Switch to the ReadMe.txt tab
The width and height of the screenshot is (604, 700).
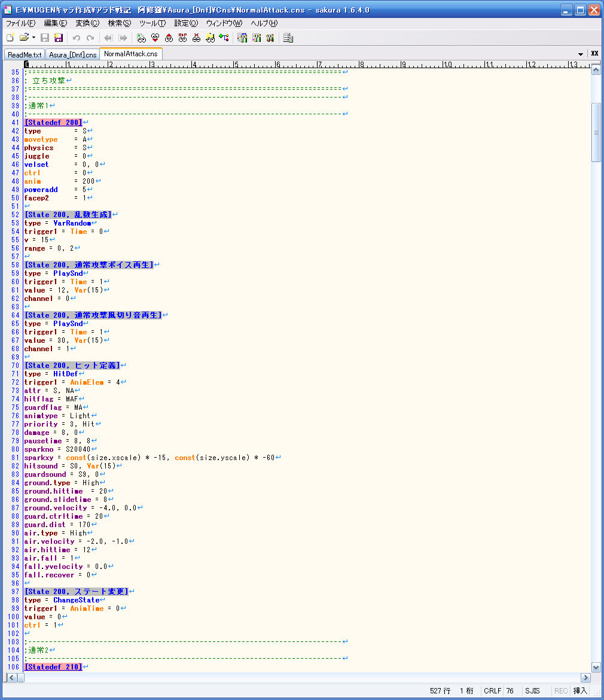click(25, 54)
